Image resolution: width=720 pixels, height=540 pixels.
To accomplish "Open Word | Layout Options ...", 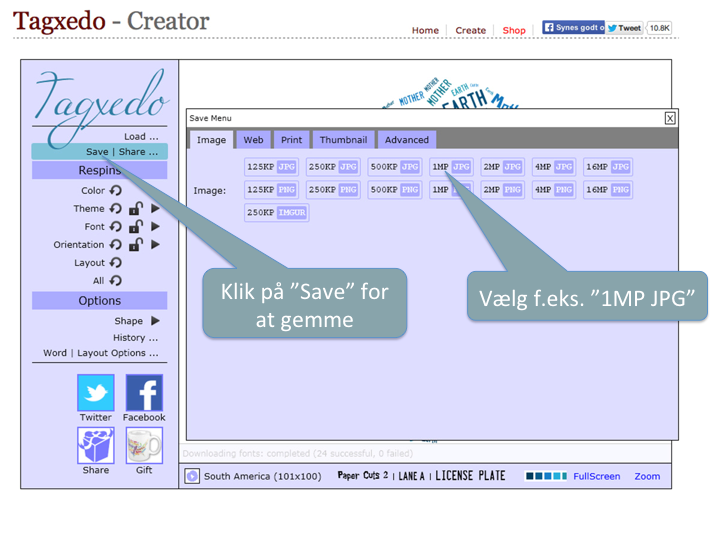I will (101, 353).
